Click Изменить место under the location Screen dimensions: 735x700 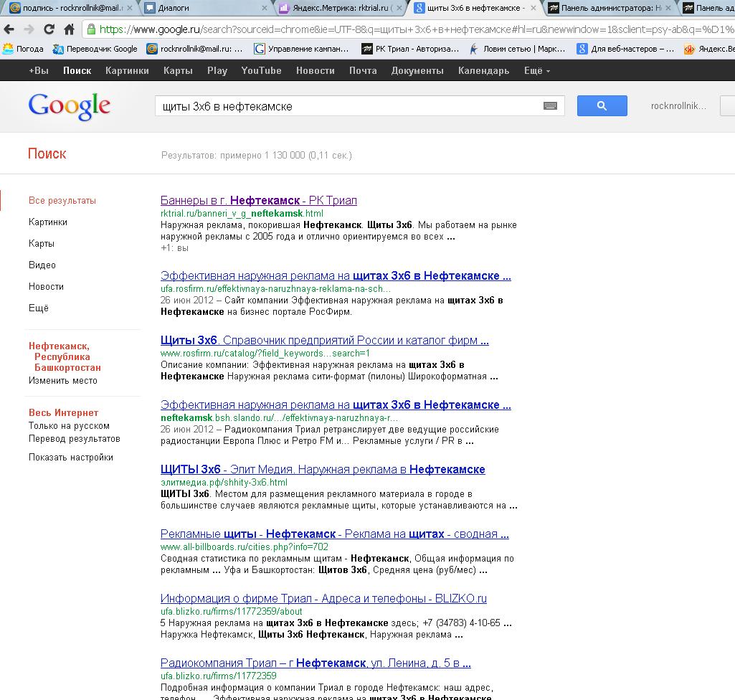point(63,381)
